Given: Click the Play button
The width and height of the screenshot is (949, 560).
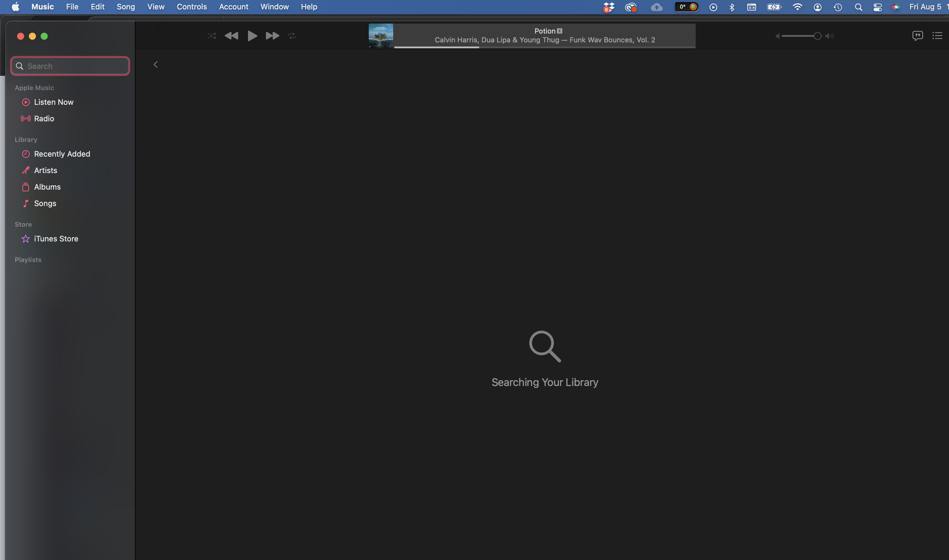Looking at the screenshot, I should point(252,36).
